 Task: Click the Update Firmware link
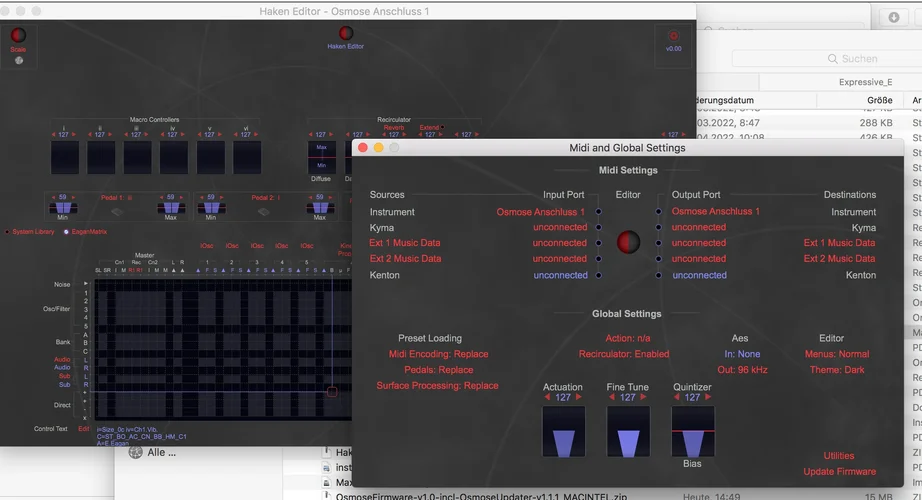[839, 472]
